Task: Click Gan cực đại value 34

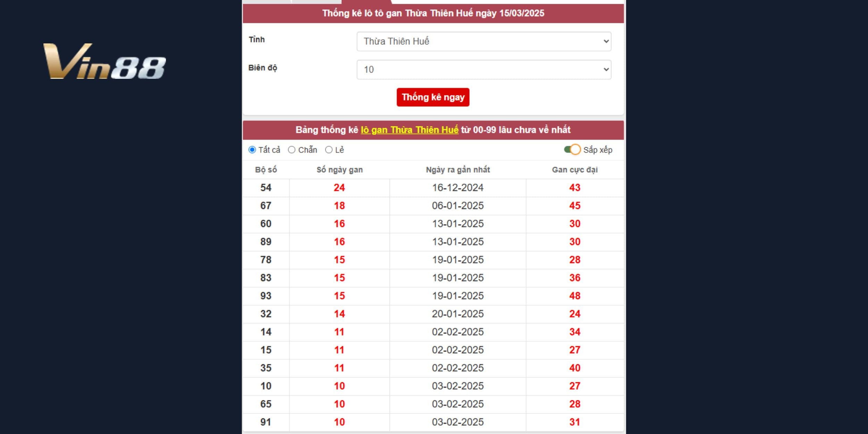Action: click(x=575, y=332)
